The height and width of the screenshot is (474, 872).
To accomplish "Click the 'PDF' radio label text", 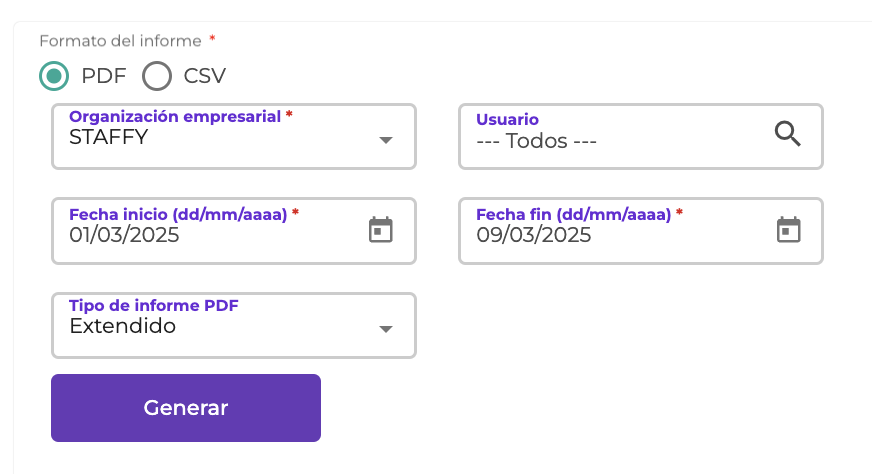I will point(104,76).
